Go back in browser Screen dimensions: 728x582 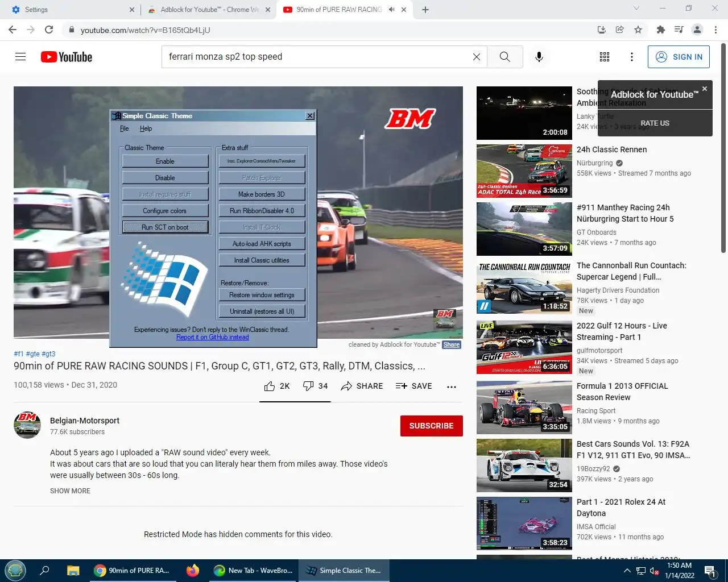coord(13,30)
